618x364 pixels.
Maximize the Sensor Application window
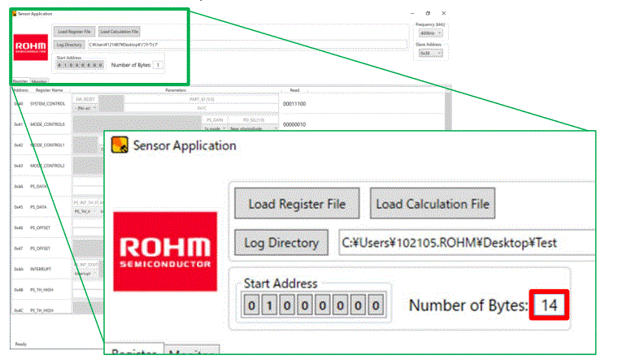pyautogui.click(x=428, y=13)
